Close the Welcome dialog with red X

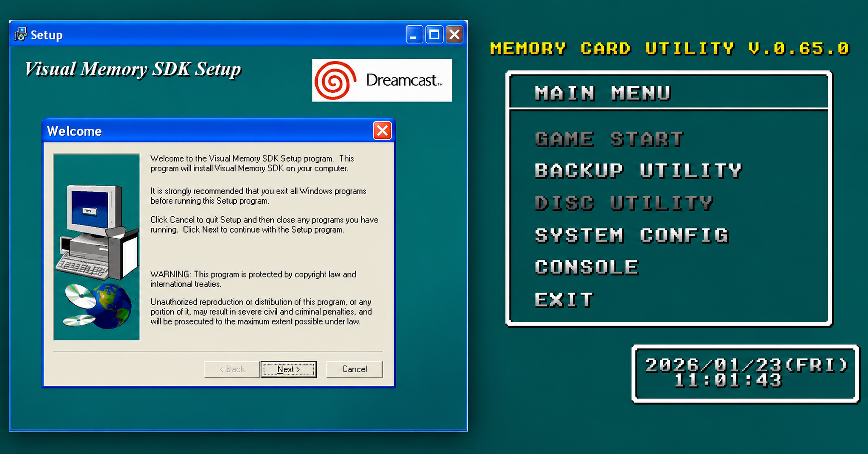[x=382, y=131]
